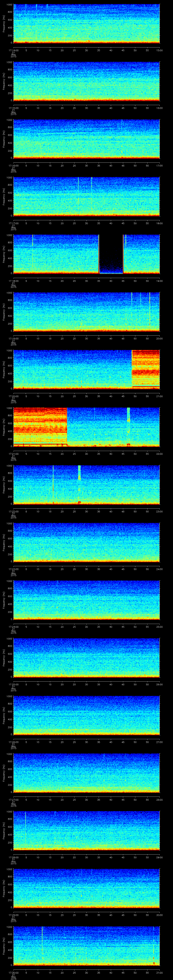Choose the spectrogram panel starting at 17:30:00
This screenshot has height=980, width=173.
click(86, 946)
